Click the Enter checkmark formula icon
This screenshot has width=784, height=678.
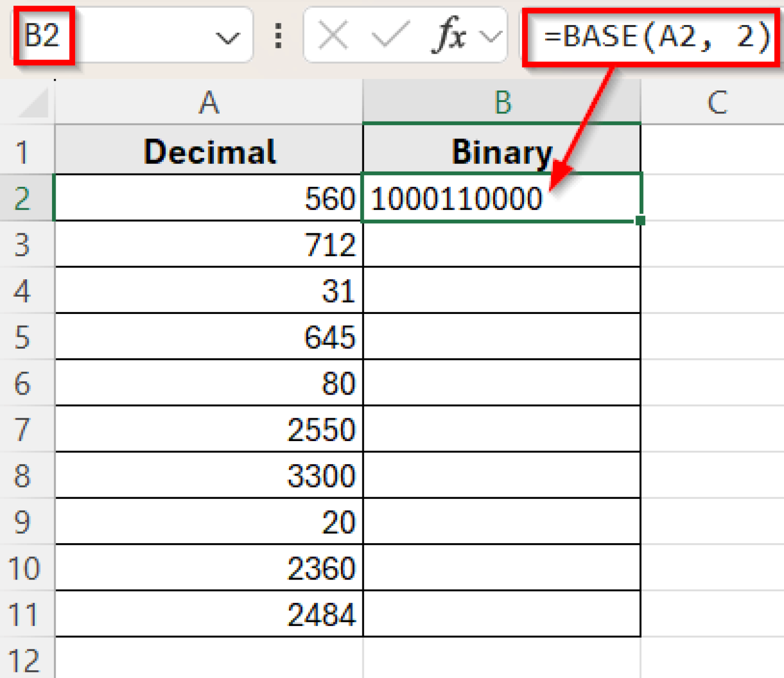click(x=390, y=36)
